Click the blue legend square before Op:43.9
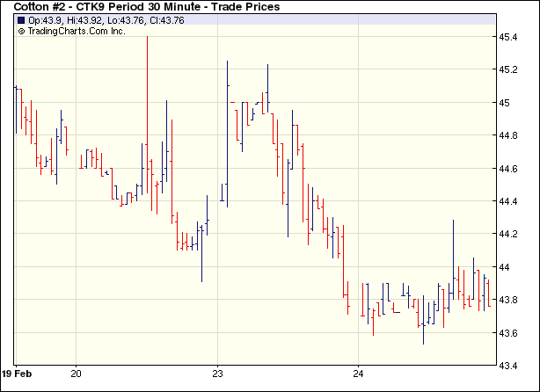Viewport: 540px width, 392px height. click(x=21, y=19)
